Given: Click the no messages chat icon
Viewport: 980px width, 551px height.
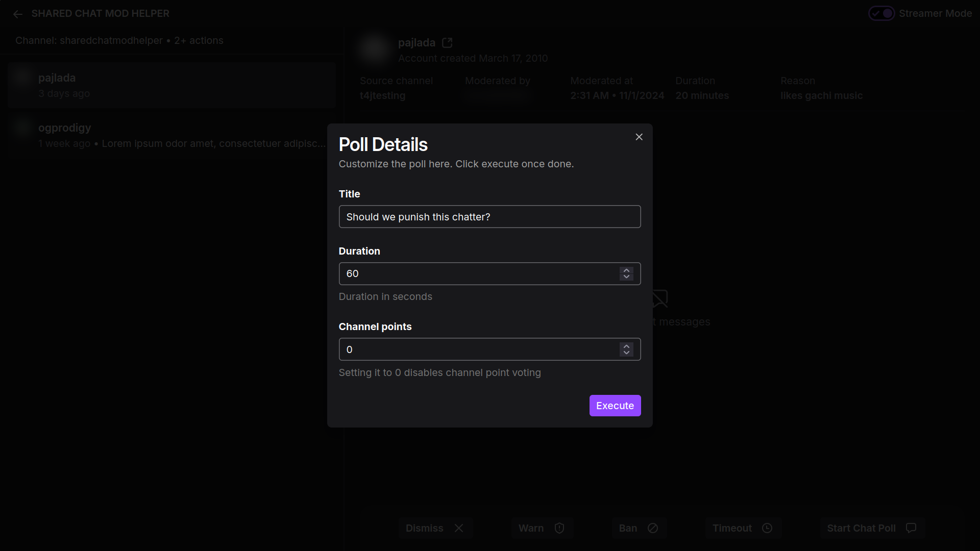Looking at the screenshot, I should 660,298.
